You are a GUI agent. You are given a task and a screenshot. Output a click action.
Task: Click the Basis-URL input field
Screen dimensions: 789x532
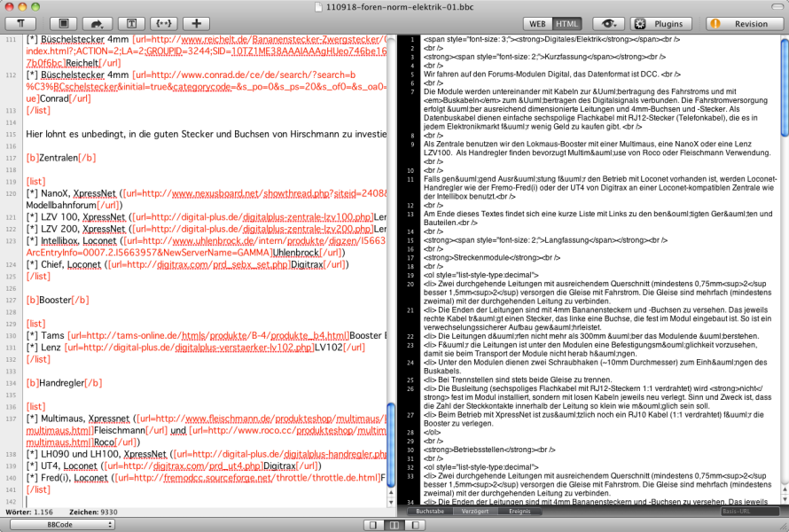751,512
